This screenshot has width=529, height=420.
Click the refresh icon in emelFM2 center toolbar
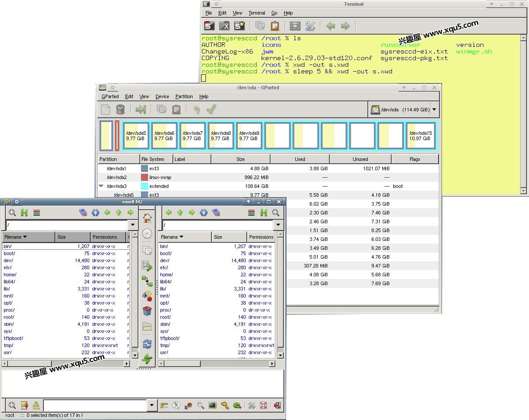[x=147, y=344]
